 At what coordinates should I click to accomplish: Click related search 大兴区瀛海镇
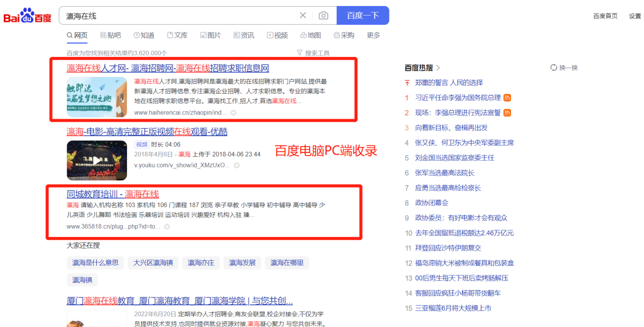(153, 263)
